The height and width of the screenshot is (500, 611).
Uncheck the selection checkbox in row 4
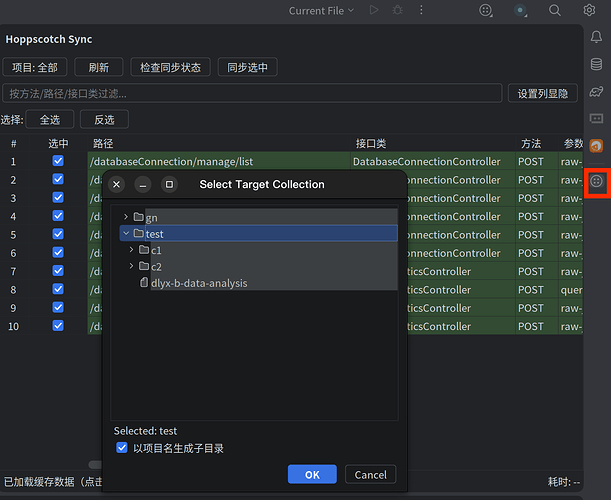tap(58, 216)
